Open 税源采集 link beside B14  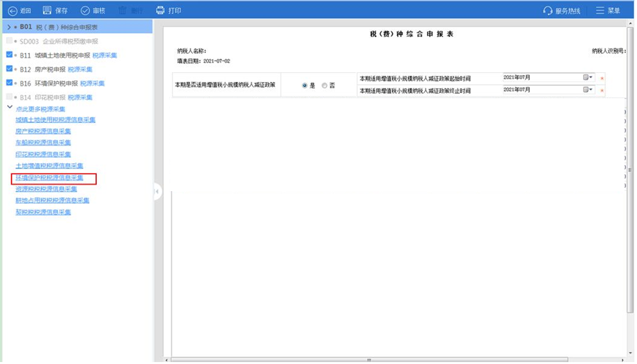coord(80,97)
